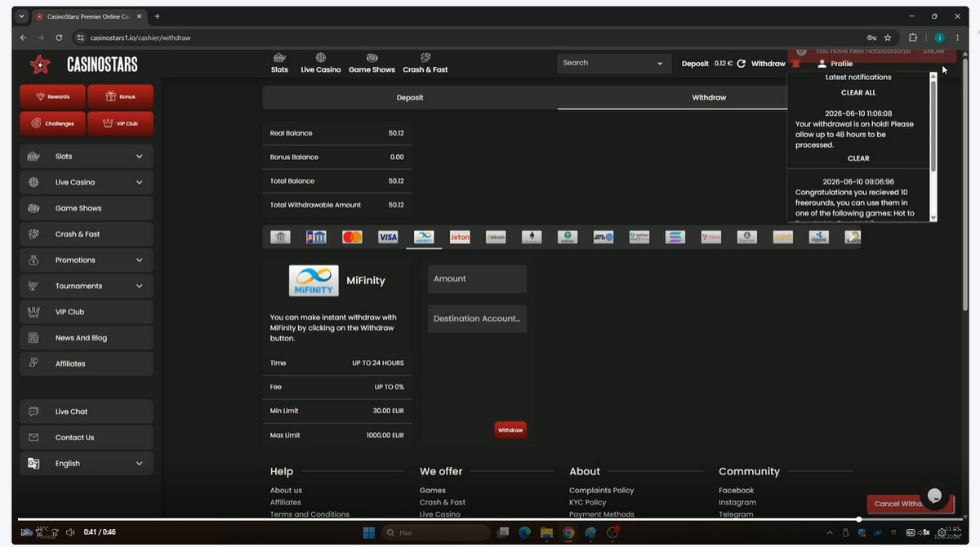
Task: Open the Chrome tab search dropdown arrow
Action: pos(21,16)
